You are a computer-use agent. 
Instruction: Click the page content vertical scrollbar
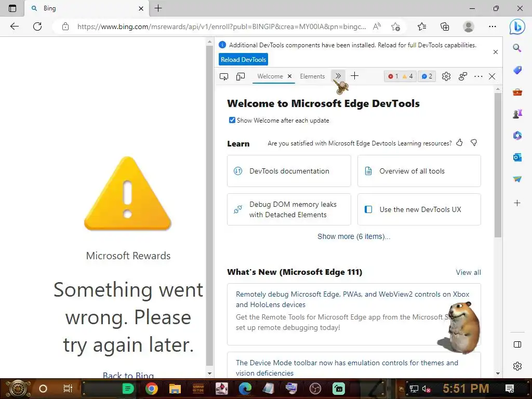tap(210, 205)
